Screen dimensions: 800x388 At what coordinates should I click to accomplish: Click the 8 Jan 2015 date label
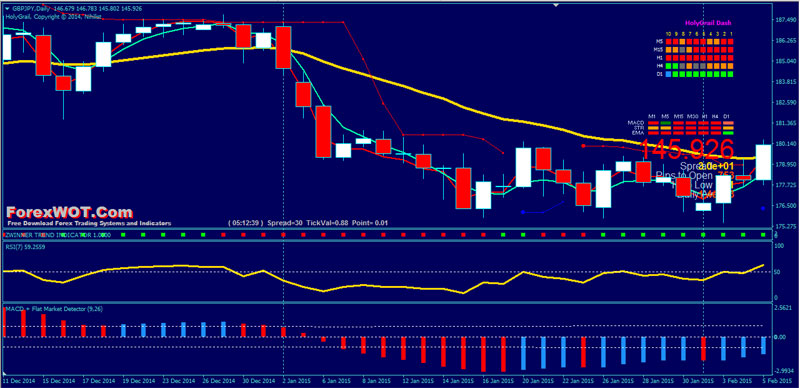point(378,381)
